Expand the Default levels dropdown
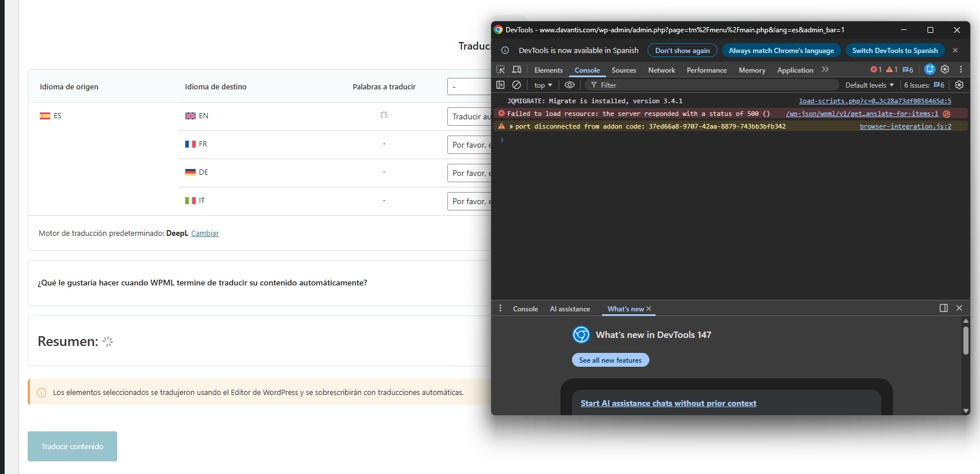This screenshot has width=980, height=474. pos(869,85)
